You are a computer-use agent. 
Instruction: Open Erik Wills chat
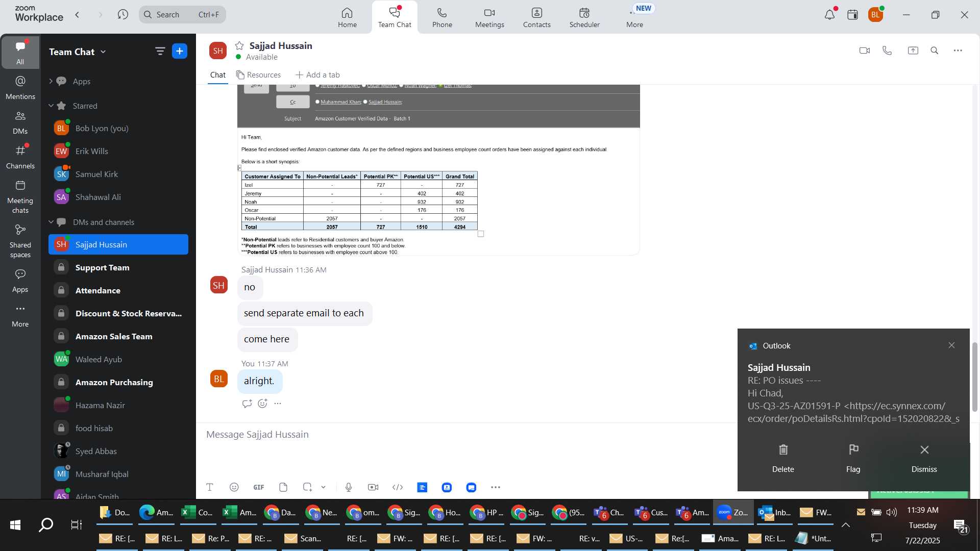click(118, 151)
